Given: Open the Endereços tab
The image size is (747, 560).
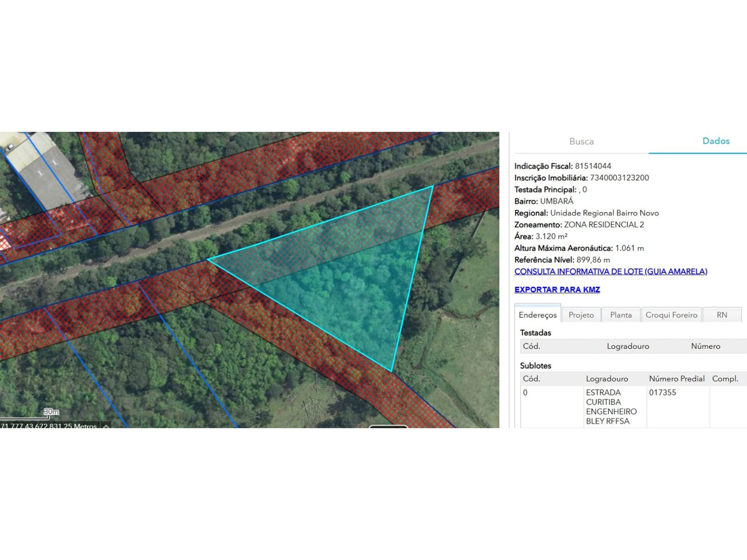Looking at the screenshot, I should (x=537, y=315).
